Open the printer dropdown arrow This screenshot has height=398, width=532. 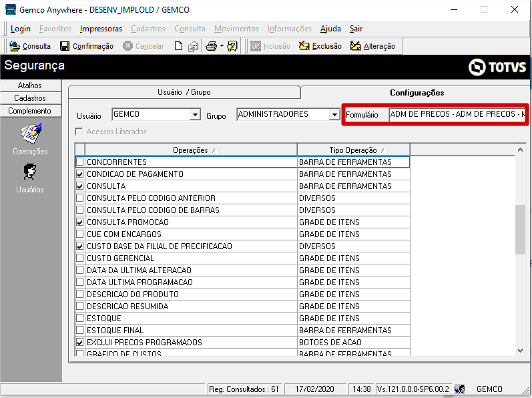tap(222, 46)
